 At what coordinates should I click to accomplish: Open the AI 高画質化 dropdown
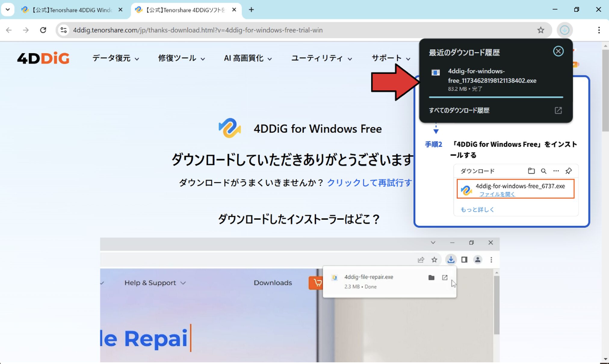click(x=248, y=58)
